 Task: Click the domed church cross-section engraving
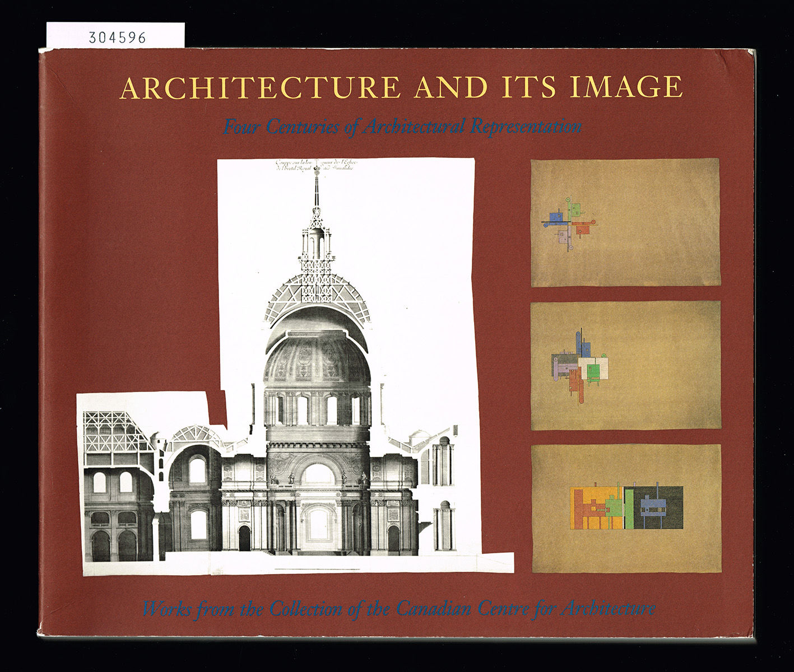(x=295, y=367)
